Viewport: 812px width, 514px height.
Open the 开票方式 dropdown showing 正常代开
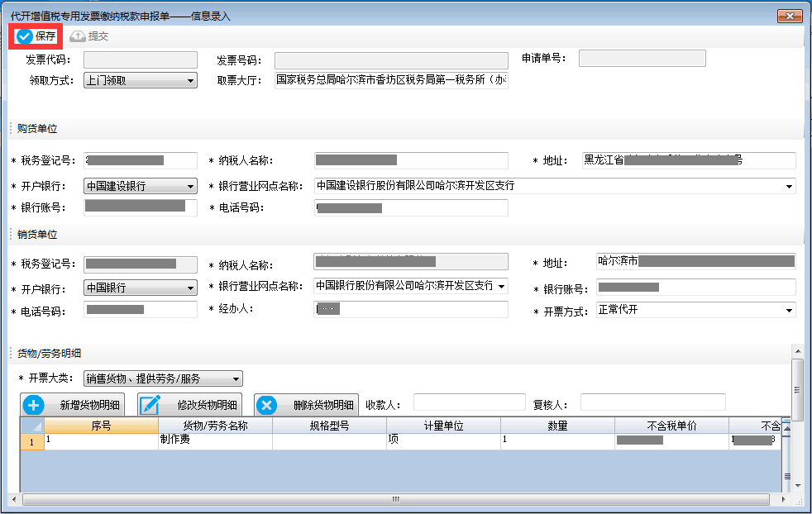point(696,310)
